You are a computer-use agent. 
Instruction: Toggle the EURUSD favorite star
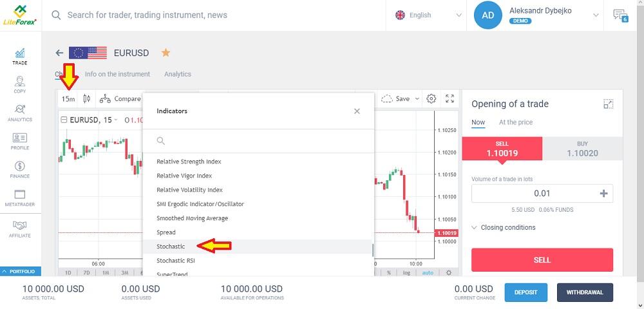166,53
